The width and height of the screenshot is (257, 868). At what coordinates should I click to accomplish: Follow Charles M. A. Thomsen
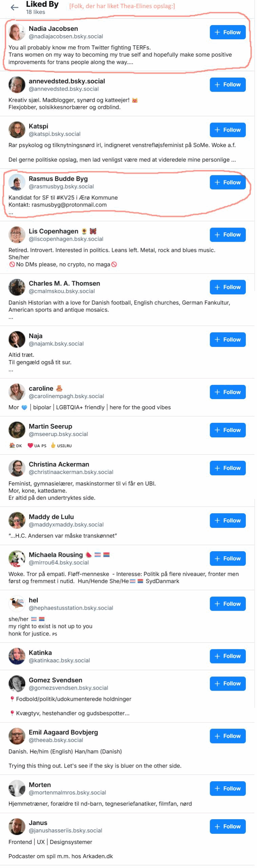(227, 287)
